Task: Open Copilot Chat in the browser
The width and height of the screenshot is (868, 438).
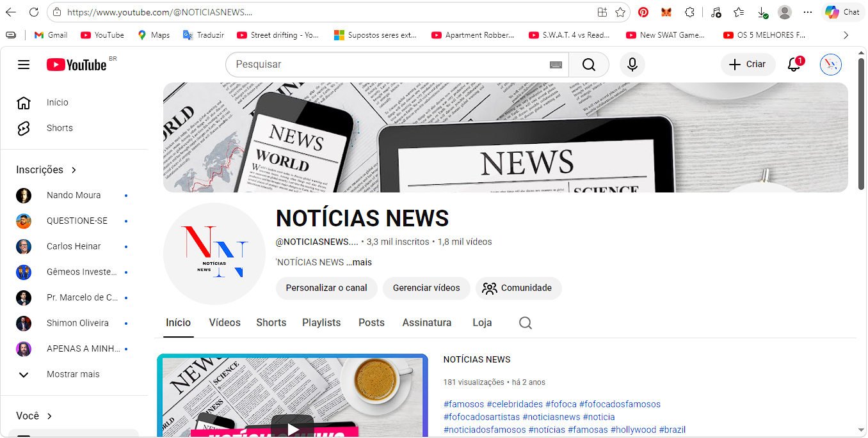Action: pos(842,12)
